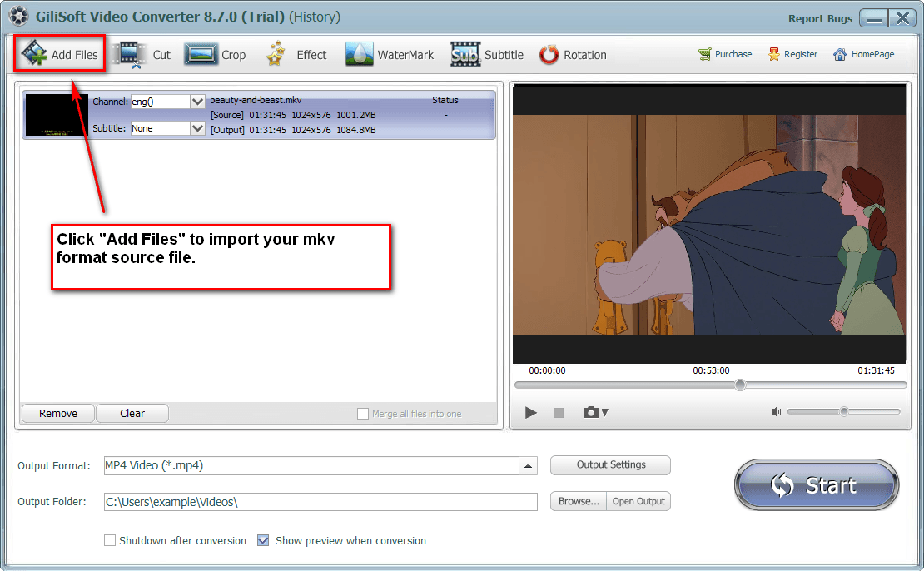
Task: Mute the preview speaker icon
Action: 777,411
